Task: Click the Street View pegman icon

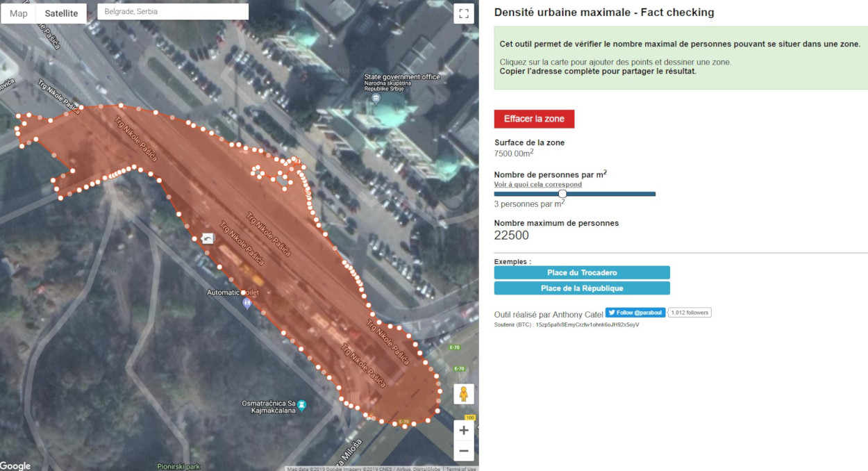Action: click(463, 394)
